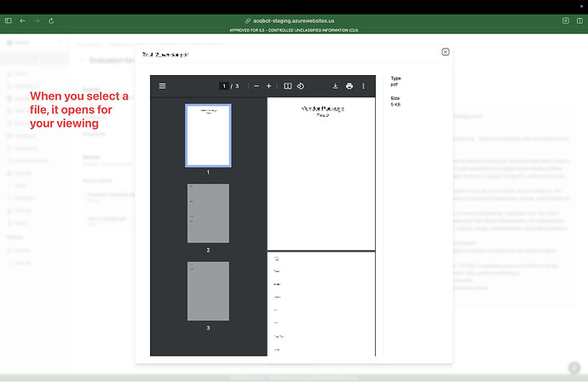
Task: Toggle the PDF sidebar hamburger menu
Action: [163, 86]
